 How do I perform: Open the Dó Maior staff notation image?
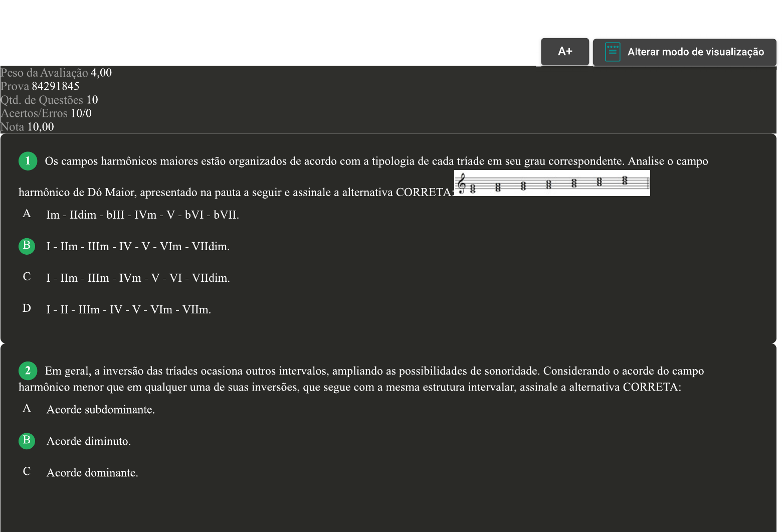pos(551,183)
